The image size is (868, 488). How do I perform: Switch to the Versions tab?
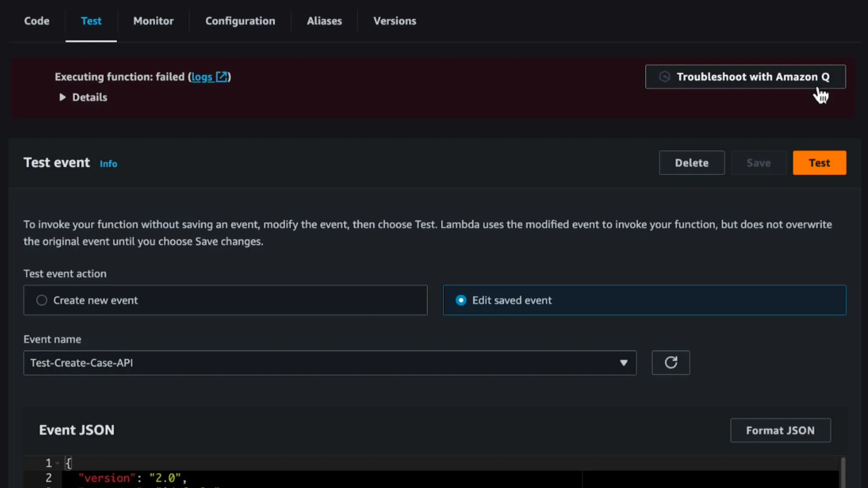pyautogui.click(x=394, y=21)
